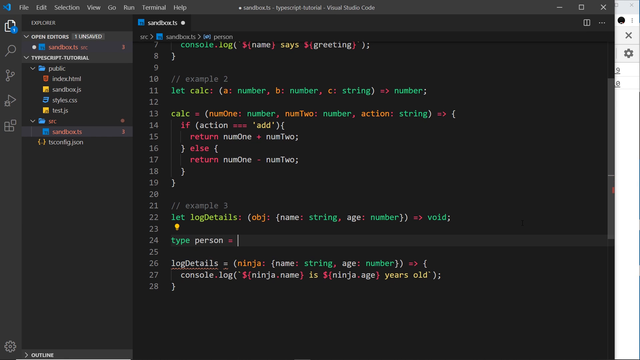This screenshot has height=360, width=640.
Task: Open the Manage gear at activity bar bottom
Action: pos(10,346)
